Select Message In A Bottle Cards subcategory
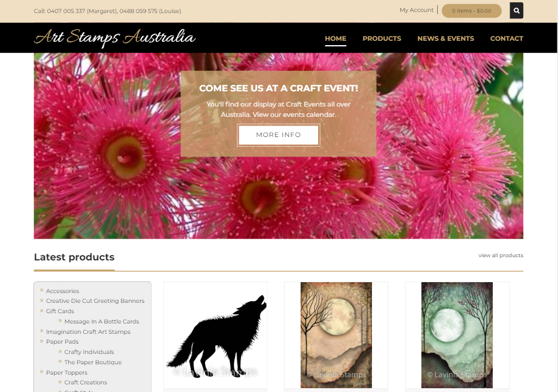Image resolution: width=558 pixels, height=392 pixels. click(101, 321)
